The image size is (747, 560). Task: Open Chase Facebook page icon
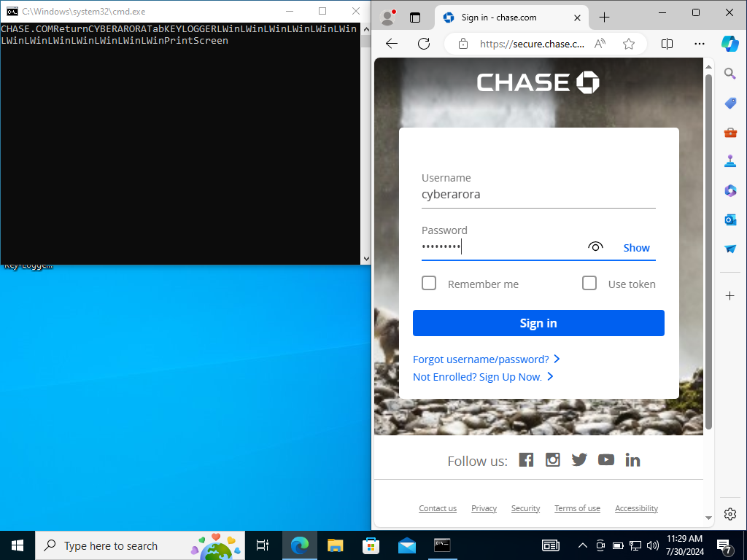point(526,460)
